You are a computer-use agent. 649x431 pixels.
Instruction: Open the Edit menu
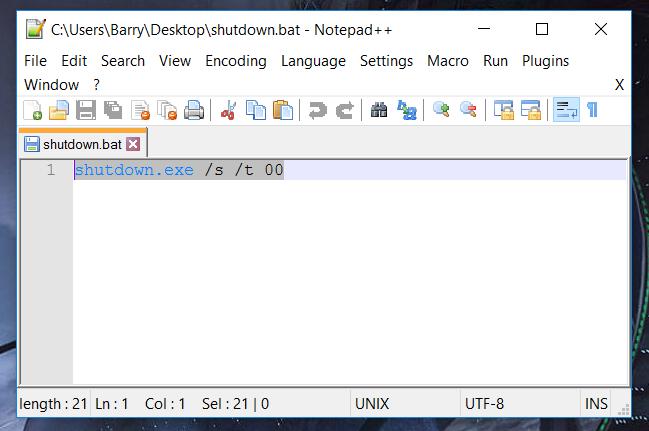point(74,61)
